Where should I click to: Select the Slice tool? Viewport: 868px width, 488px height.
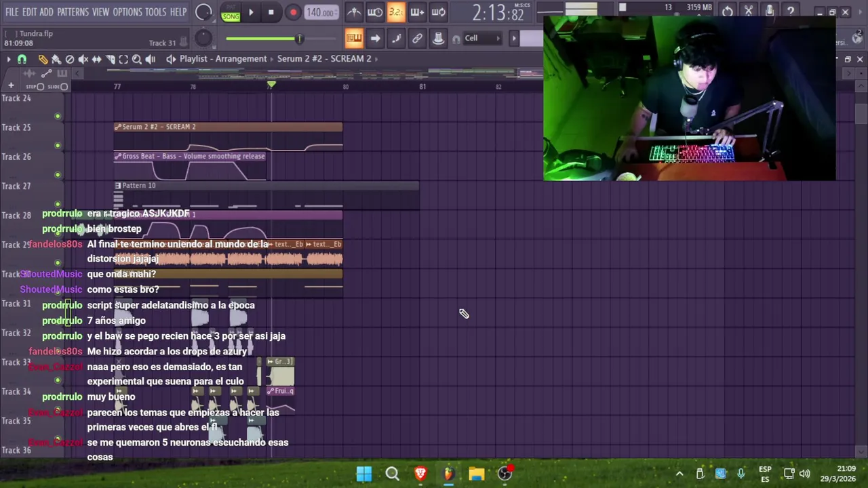tap(111, 59)
